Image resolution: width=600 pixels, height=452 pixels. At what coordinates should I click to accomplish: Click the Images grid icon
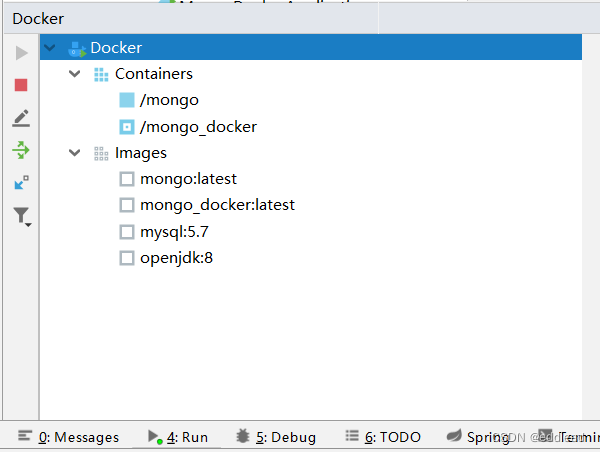coord(101,153)
